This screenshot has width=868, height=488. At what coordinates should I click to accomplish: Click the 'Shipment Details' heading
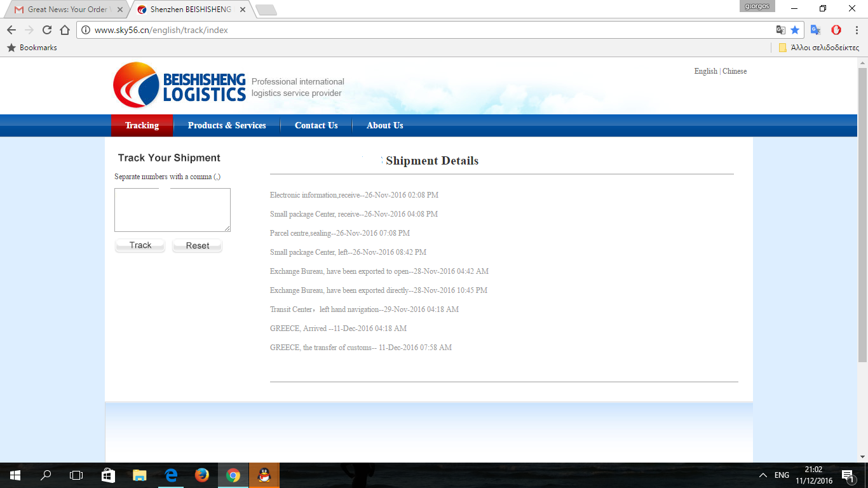tap(432, 161)
